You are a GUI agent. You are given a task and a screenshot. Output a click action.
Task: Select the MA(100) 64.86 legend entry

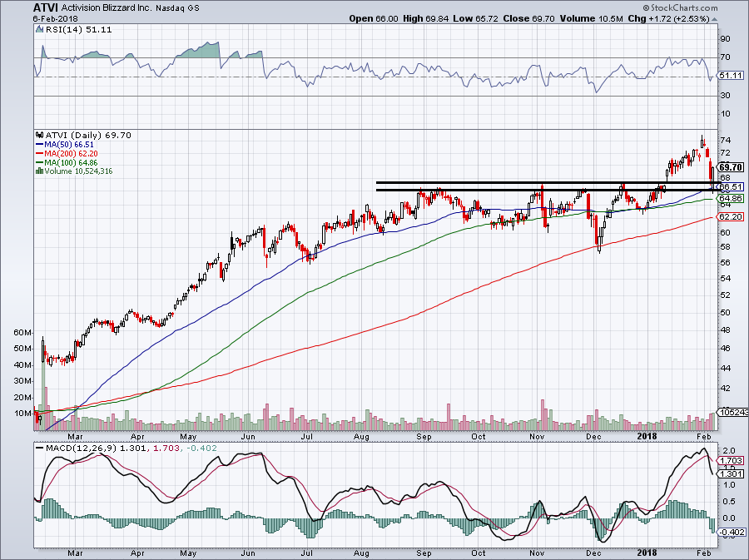pyautogui.click(x=71, y=163)
